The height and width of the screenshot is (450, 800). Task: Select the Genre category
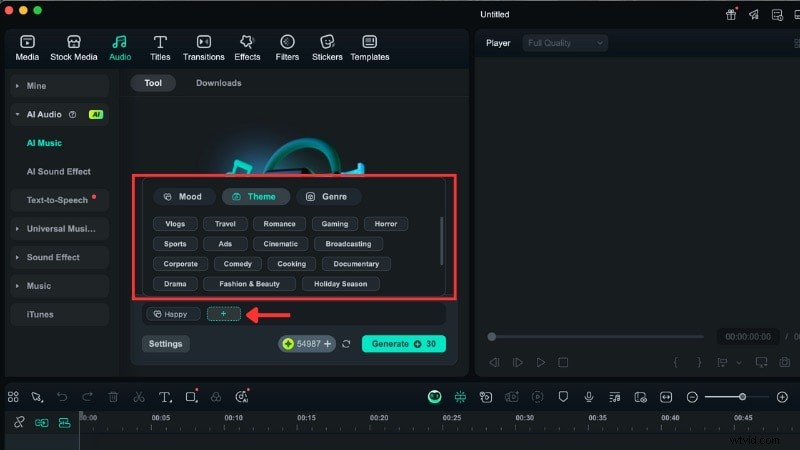(328, 196)
